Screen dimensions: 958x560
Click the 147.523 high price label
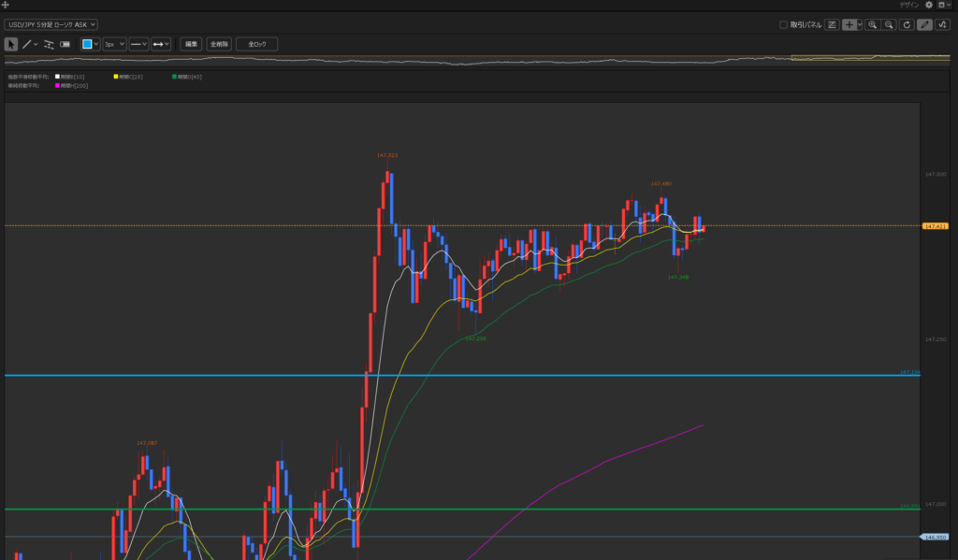(x=387, y=155)
